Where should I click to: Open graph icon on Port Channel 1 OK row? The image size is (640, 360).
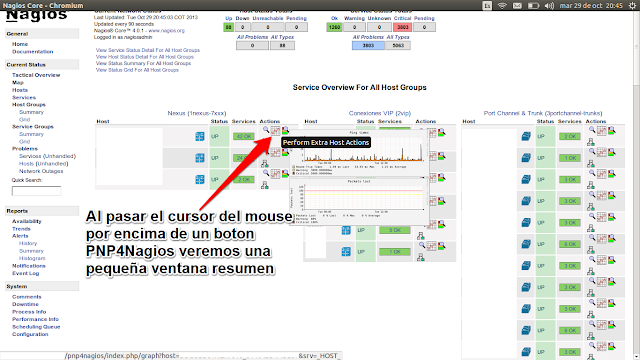click(x=602, y=153)
